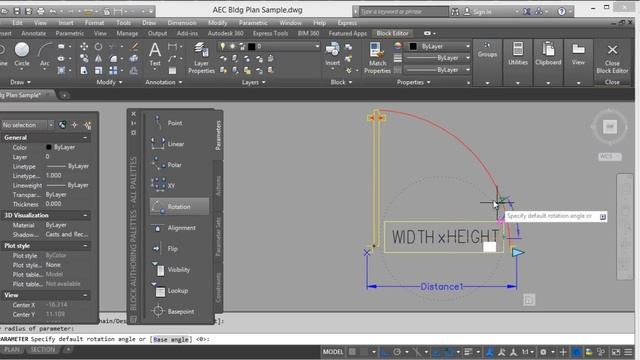Image resolution: width=640 pixels, height=360 pixels.
Task: Toggle layer lock icon
Action: click(x=242, y=46)
